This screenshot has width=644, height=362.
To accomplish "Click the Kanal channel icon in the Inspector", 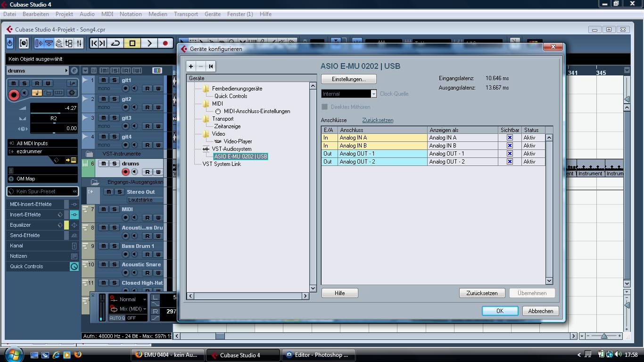I will point(74,246).
